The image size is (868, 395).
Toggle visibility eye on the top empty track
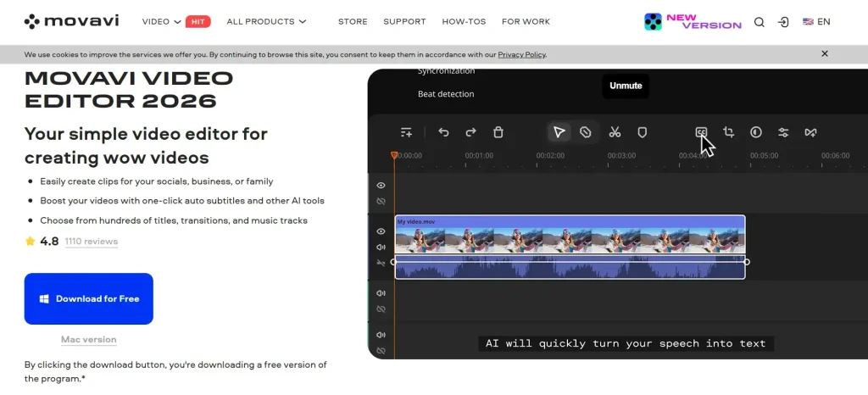(381, 186)
